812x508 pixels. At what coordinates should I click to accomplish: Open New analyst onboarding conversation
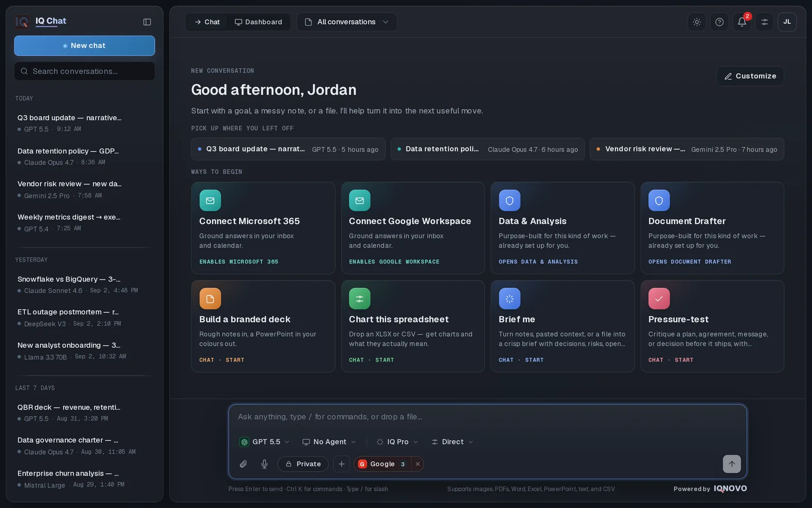[x=85, y=351]
